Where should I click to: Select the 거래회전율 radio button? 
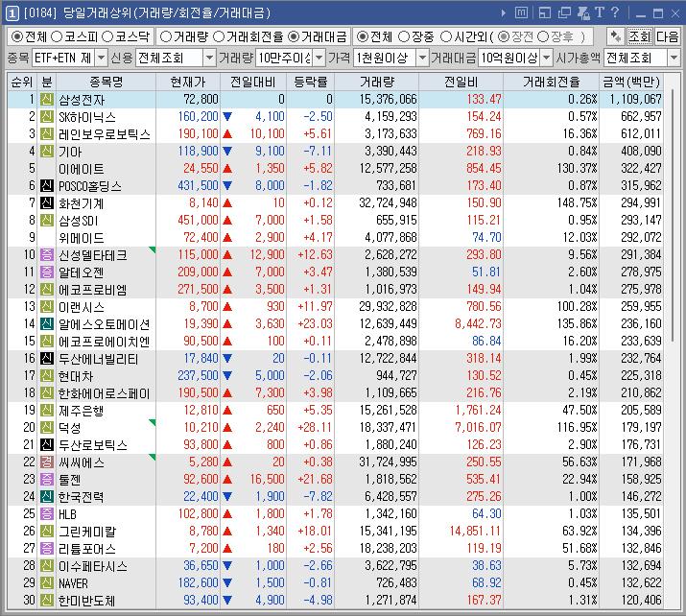(x=219, y=36)
